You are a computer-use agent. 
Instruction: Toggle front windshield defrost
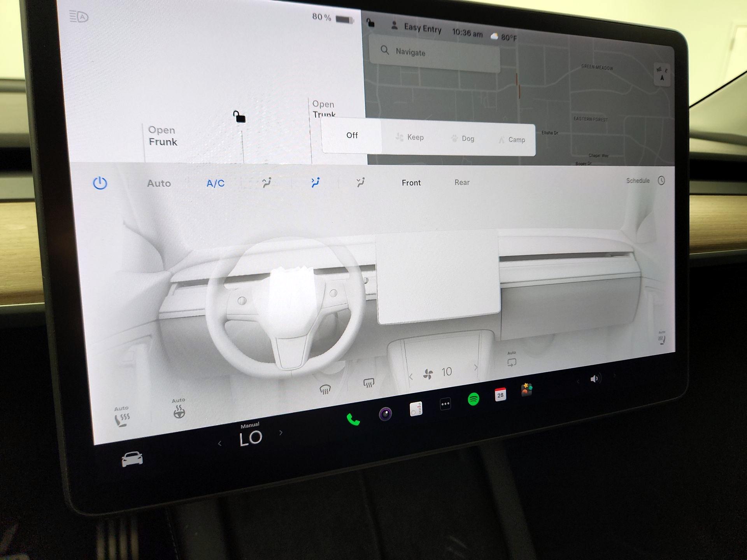[325, 389]
